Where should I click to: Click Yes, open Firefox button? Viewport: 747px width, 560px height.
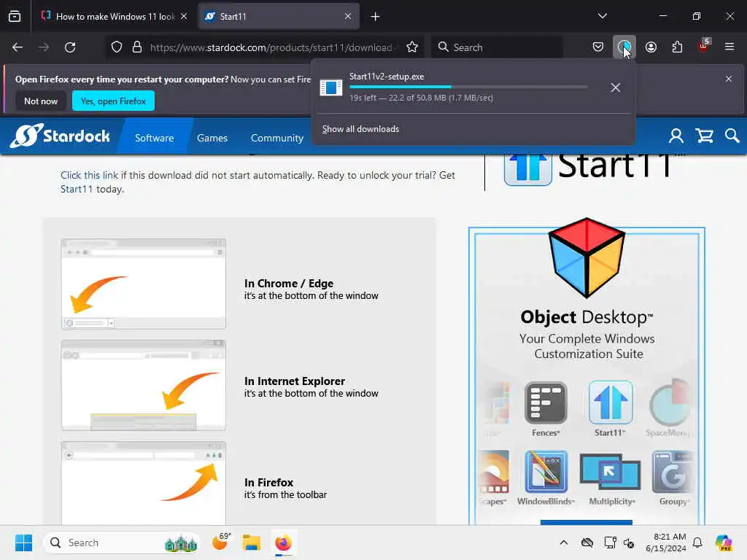113,101
